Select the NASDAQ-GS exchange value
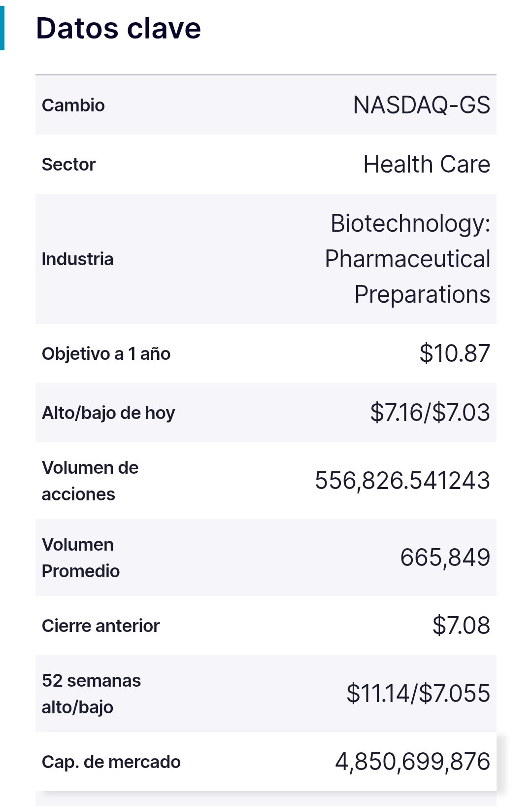The image size is (532, 806). (x=422, y=105)
